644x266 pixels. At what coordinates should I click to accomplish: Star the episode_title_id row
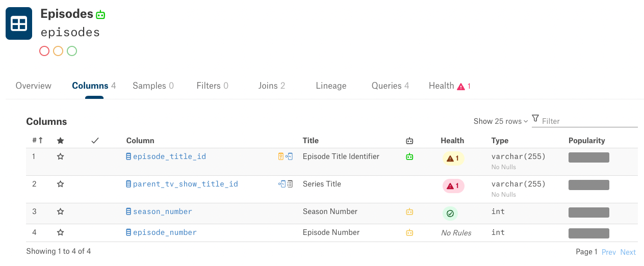click(x=61, y=157)
